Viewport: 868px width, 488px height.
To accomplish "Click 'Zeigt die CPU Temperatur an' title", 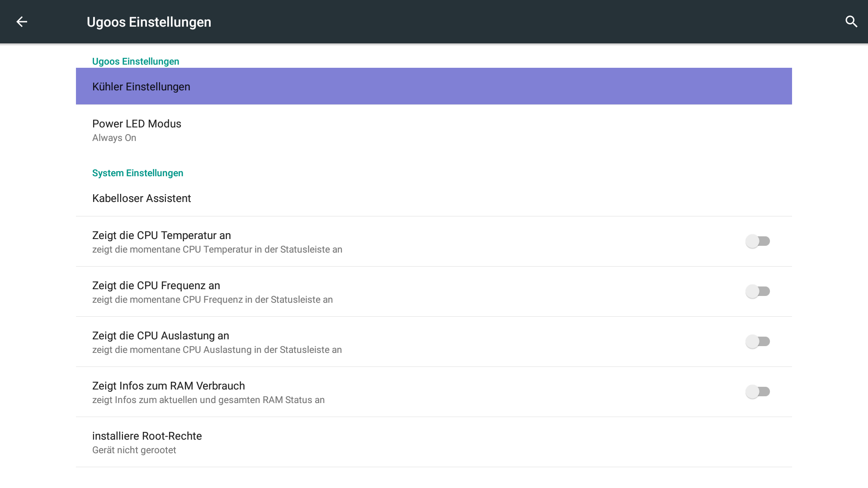I will [161, 235].
